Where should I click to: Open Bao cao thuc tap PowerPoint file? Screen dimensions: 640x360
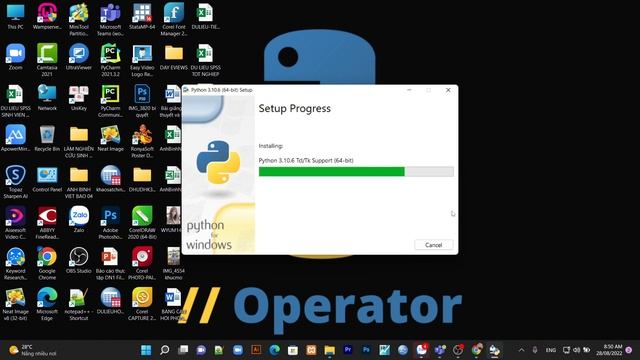point(110,264)
